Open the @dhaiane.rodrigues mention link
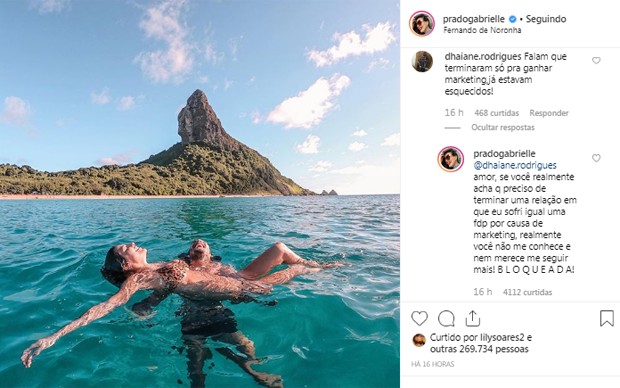Image resolution: width=620 pixels, height=388 pixels. [x=515, y=165]
